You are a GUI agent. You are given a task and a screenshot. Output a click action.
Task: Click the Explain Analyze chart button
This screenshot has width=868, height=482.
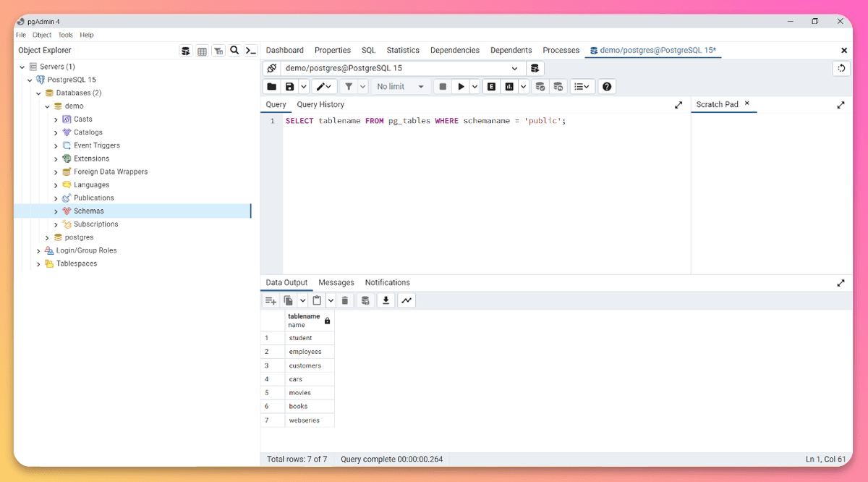pyautogui.click(x=509, y=87)
